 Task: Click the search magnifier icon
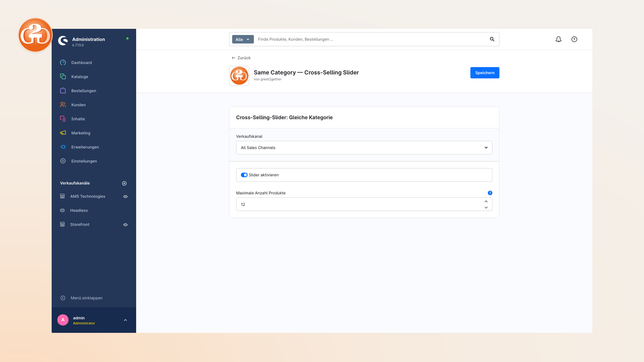492,39
